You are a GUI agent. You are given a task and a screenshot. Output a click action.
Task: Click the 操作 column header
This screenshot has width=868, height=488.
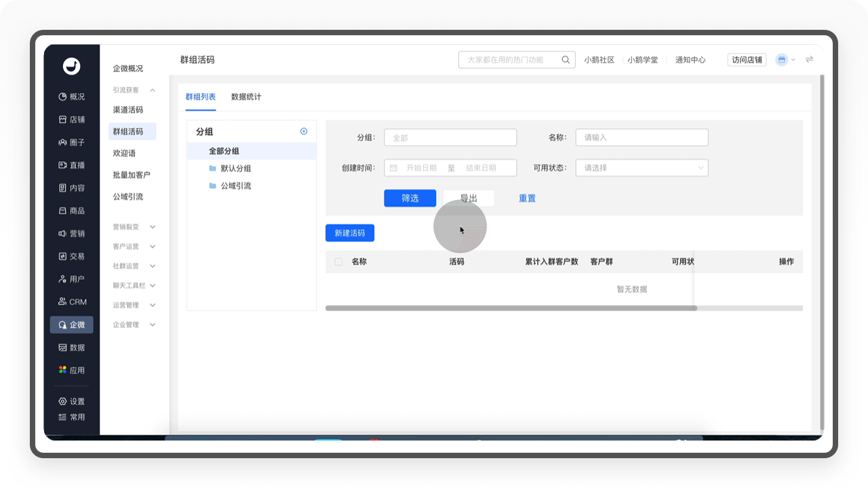pos(787,262)
